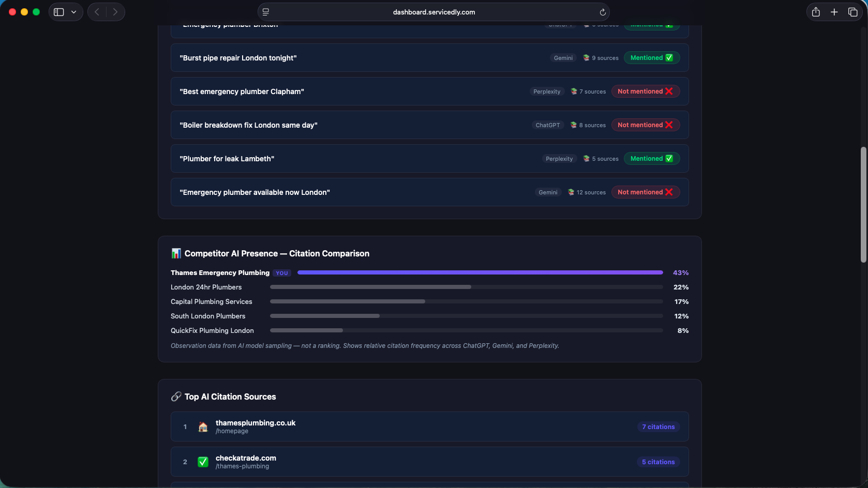Click the 5 citations badge for checkatrade.com
The width and height of the screenshot is (868, 488).
point(658,462)
